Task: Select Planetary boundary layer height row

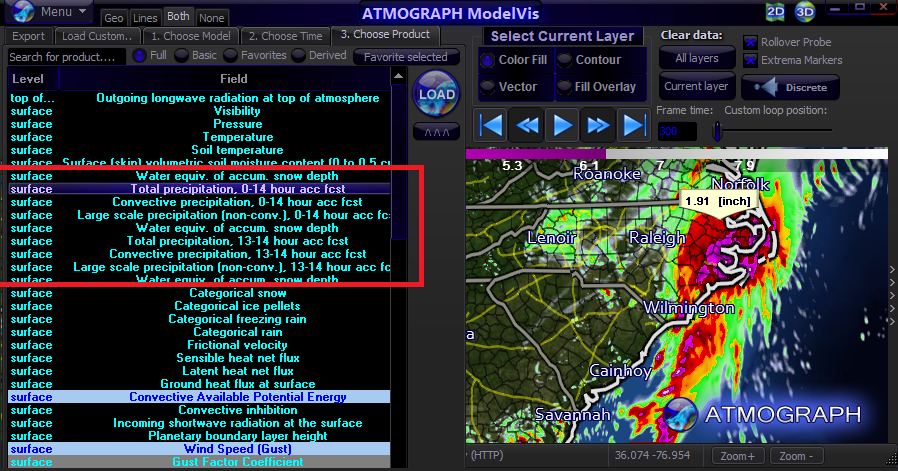Action: [199, 436]
